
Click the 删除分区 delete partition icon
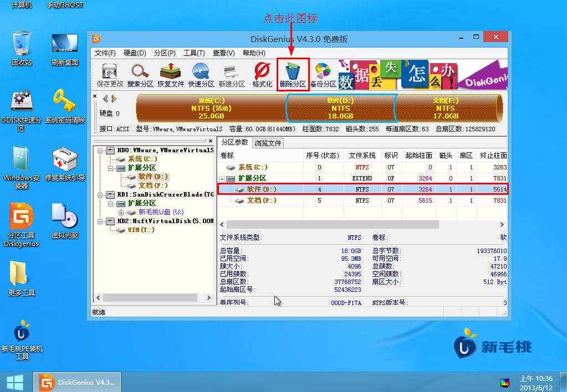click(293, 75)
